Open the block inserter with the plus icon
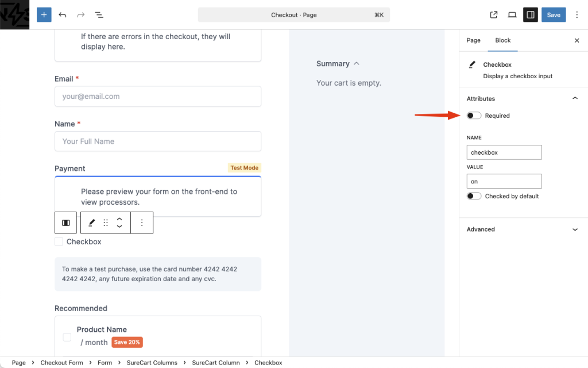 [44, 14]
